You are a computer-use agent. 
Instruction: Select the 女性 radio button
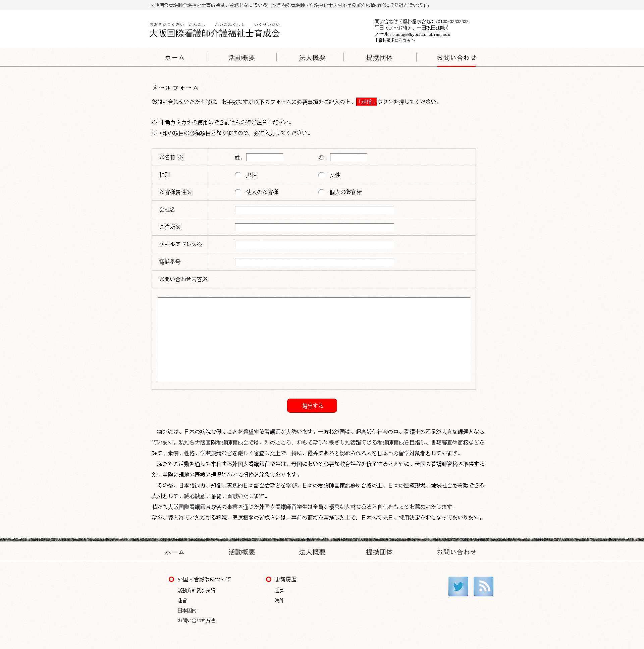(x=321, y=175)
